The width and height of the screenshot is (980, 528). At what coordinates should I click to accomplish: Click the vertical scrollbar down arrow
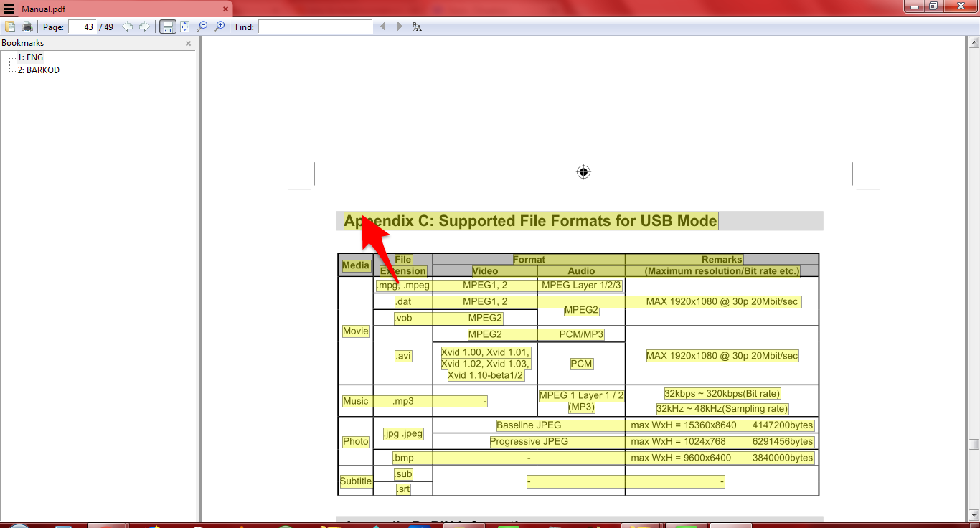(x=974, y=515)
